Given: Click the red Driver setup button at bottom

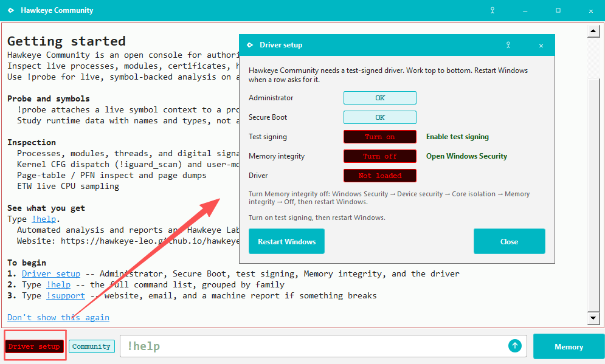Looking at the screenshot, I should point(34,346).
